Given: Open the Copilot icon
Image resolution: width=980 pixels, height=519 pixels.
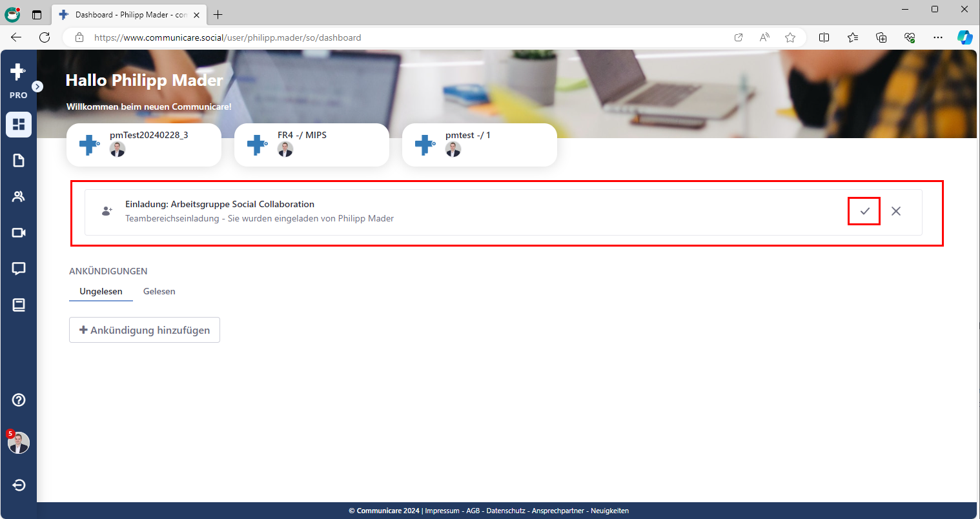Looking at the screenshot, I should click(x=965, y=37).
